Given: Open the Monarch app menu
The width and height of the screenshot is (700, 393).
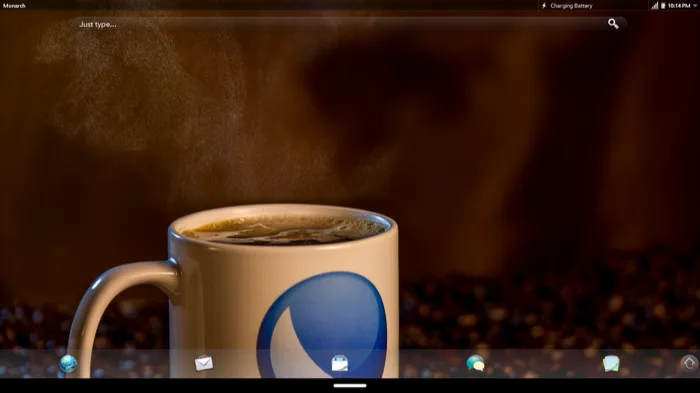Looking at the screenshot, I should [14, 6].
